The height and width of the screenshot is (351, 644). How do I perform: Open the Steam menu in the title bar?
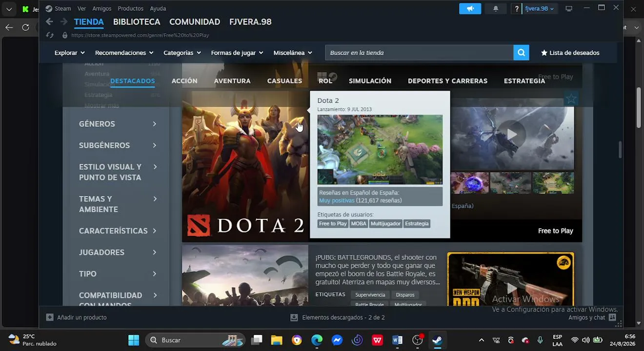(63, 9)
